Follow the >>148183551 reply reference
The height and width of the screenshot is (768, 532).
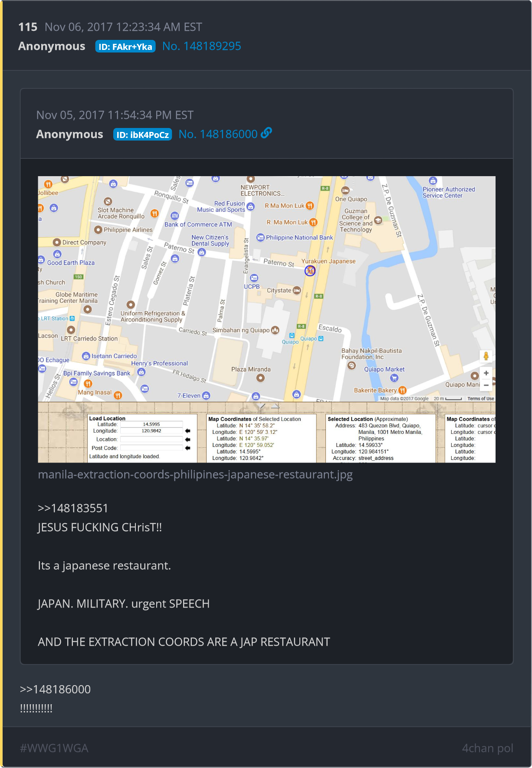[x=73, y=508]
